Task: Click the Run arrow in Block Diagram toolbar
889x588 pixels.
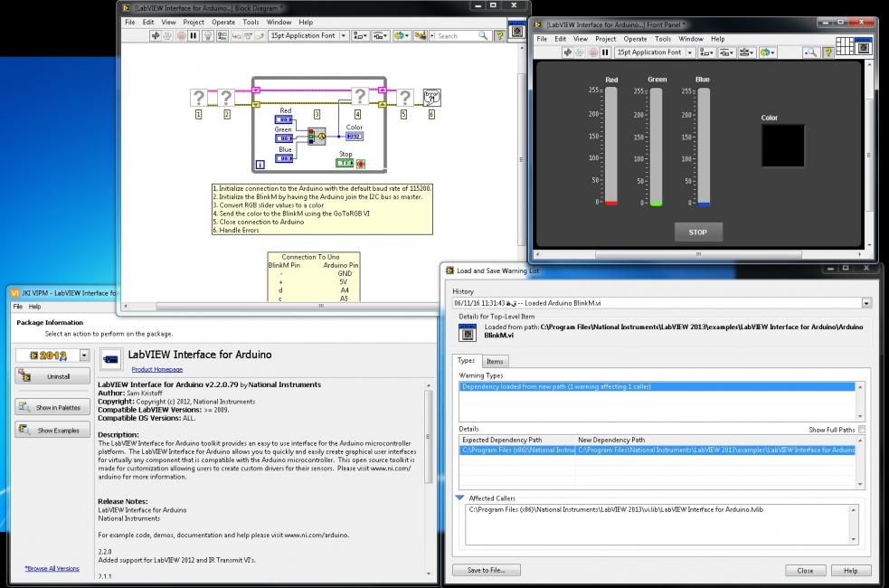Action: pyautogui.click(x=156, y=36)
